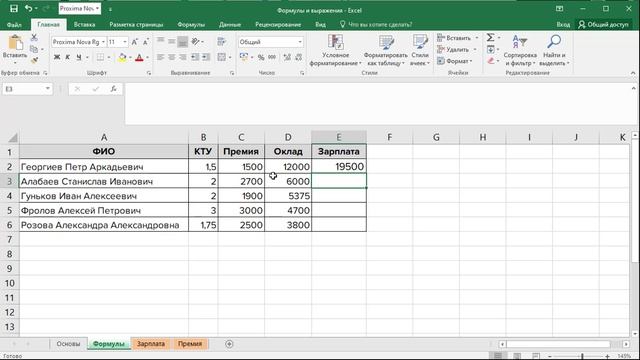Toggle bold (Ж) formatting

coord(57,57)
